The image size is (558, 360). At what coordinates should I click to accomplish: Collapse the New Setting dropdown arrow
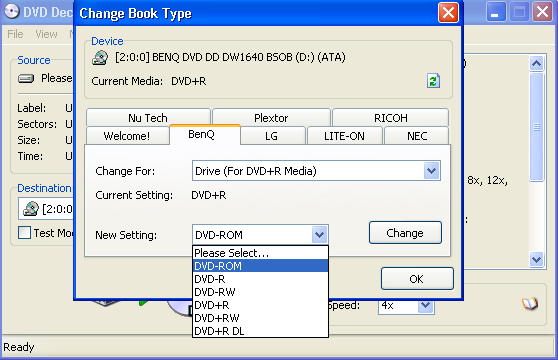point(319,235)
